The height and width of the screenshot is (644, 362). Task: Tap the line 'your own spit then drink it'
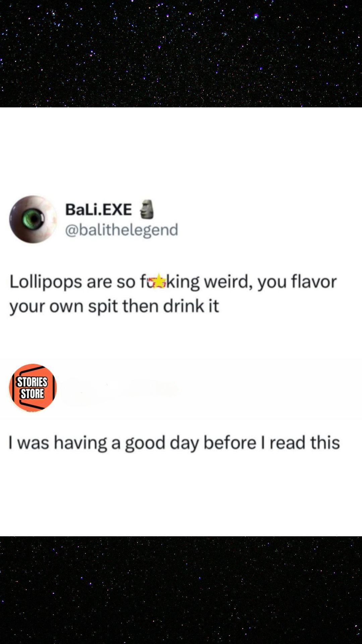[x=114, y=306]
